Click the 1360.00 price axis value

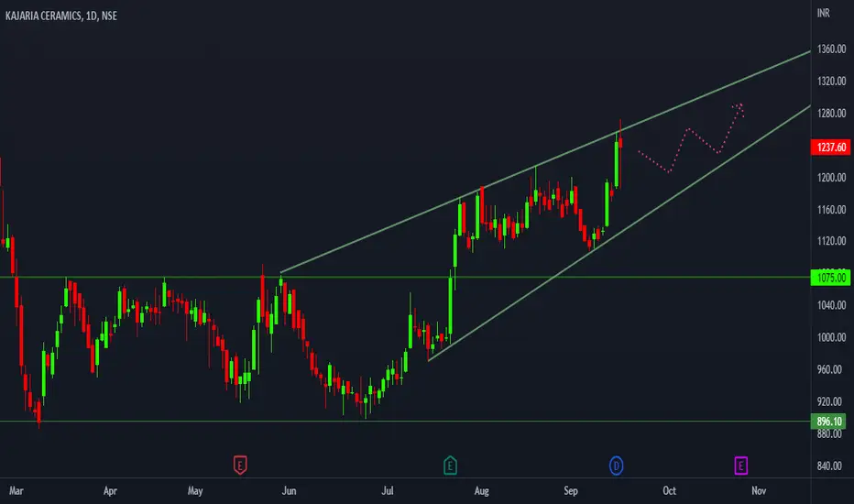[831, 49]
